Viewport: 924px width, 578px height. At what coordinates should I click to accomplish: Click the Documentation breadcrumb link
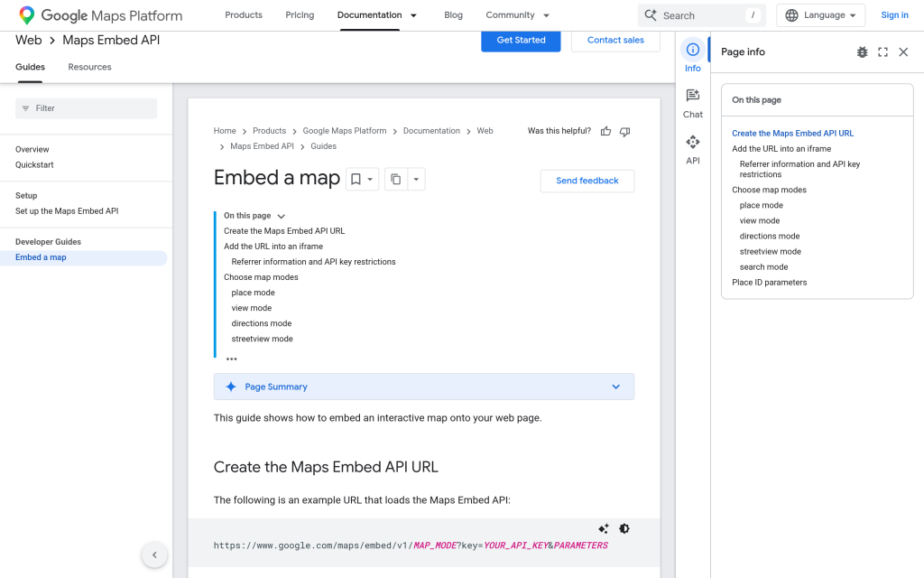point(431,131)
